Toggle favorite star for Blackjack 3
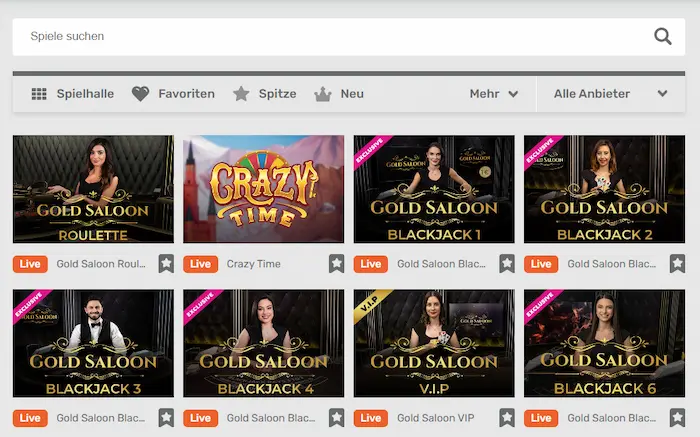Viewport: 700px width, 437px height. coord(166,418)
